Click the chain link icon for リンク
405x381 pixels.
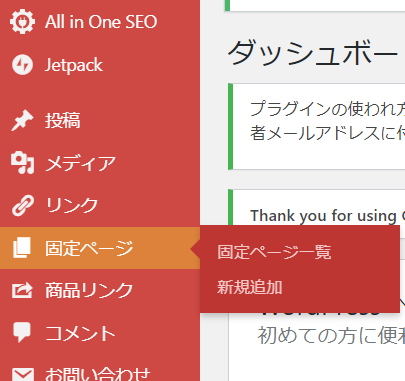coord(22,205)
